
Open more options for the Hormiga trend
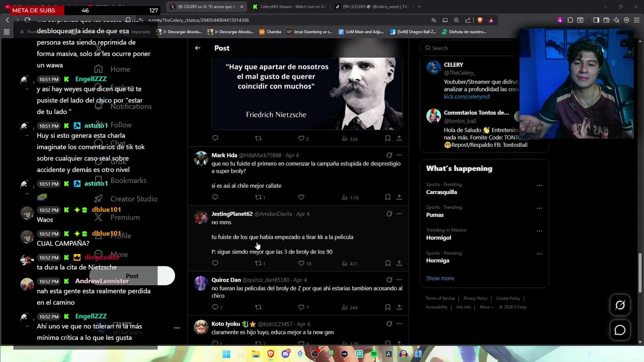[x=539, y=254]
